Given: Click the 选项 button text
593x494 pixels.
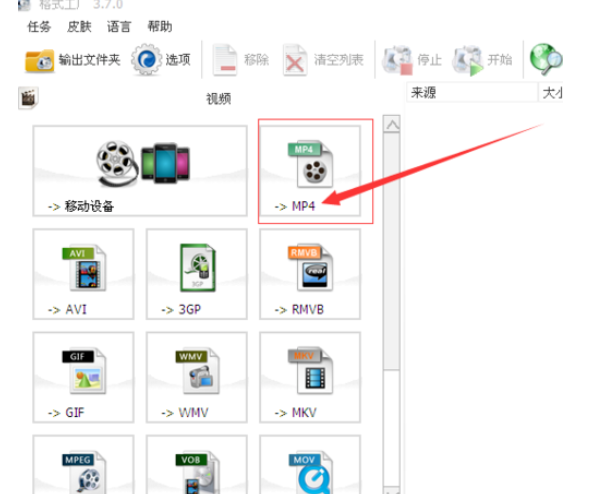Looking at the screenshot, I should (178, 60).
